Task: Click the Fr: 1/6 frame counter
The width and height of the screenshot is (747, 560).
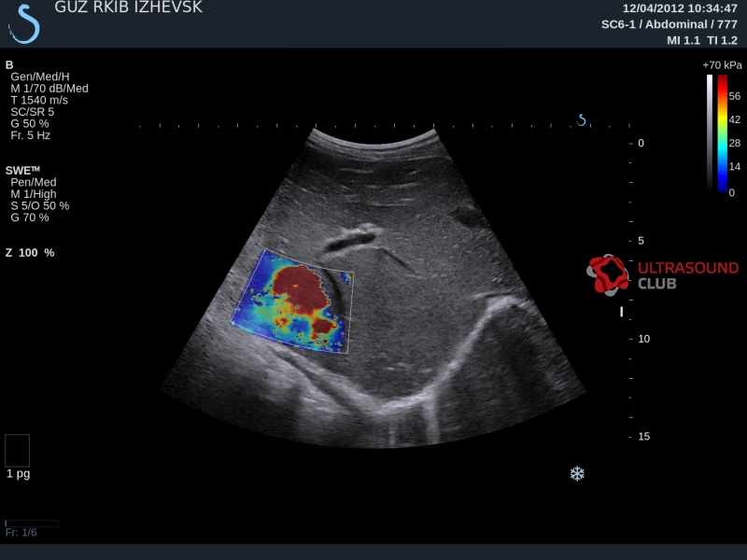Action: pos(21,532)
